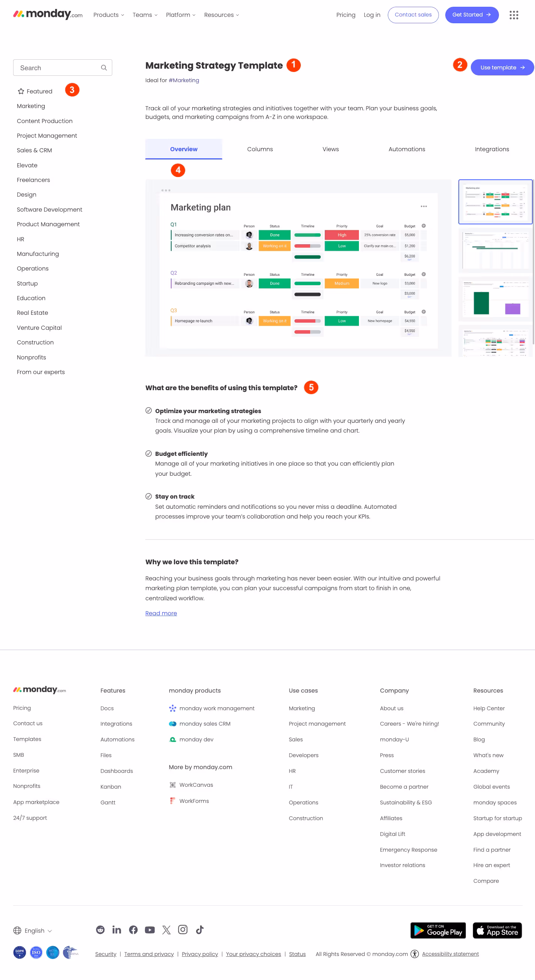Click the Get it on Google Play badge

pyautogui.click(x=438, y=930)
